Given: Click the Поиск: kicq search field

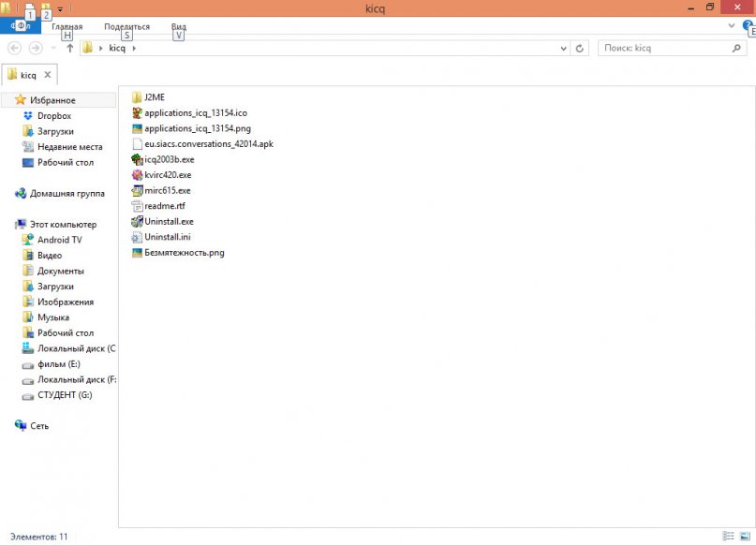Looking at the screenshot, I should tap(673, 48).
